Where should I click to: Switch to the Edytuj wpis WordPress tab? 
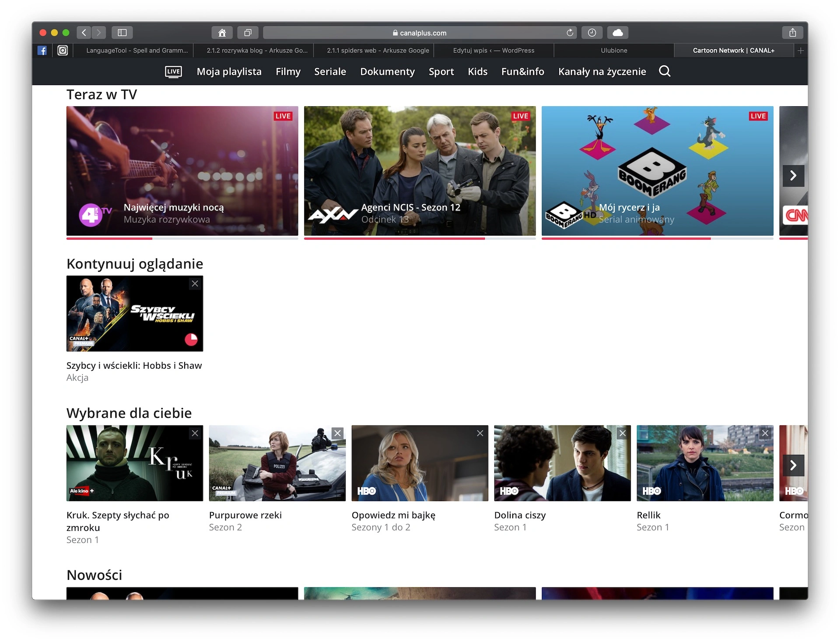493,51
